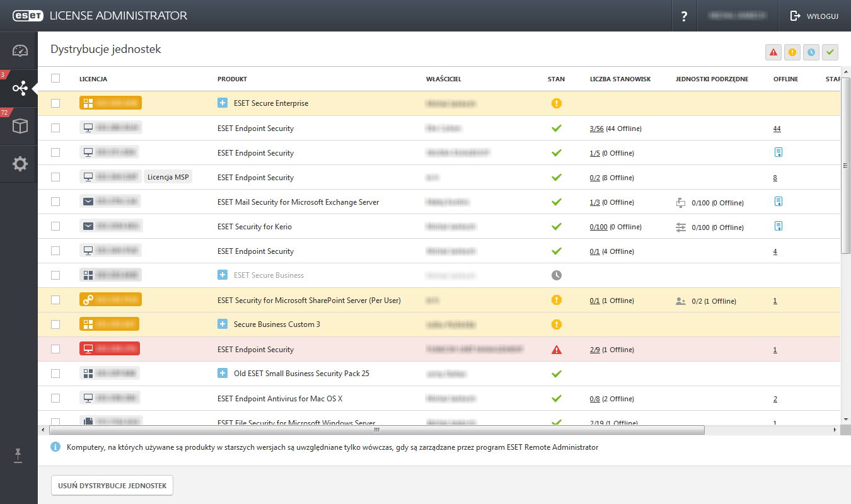Check the ESET Security for Kerio row checkbox

pos(55,226)
